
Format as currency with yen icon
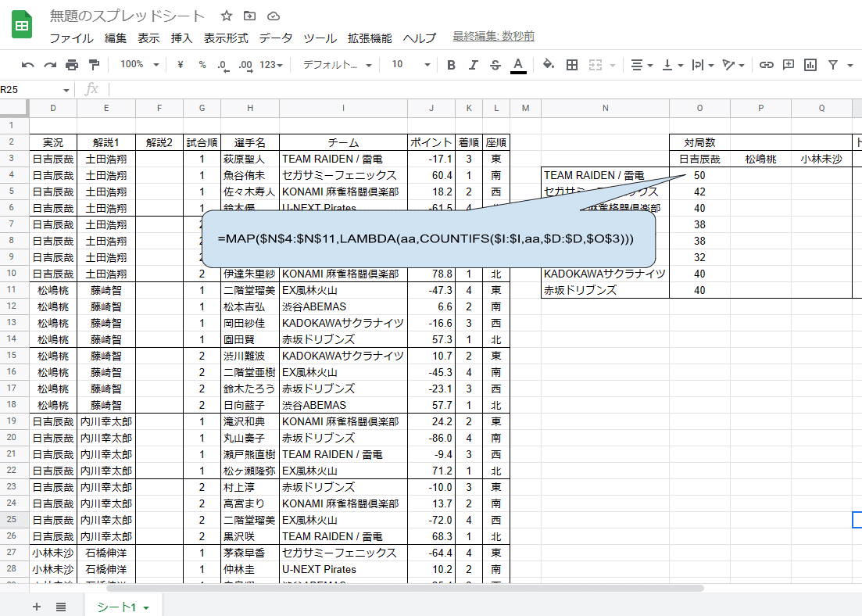pyautogui.click(x=181, y=65)
